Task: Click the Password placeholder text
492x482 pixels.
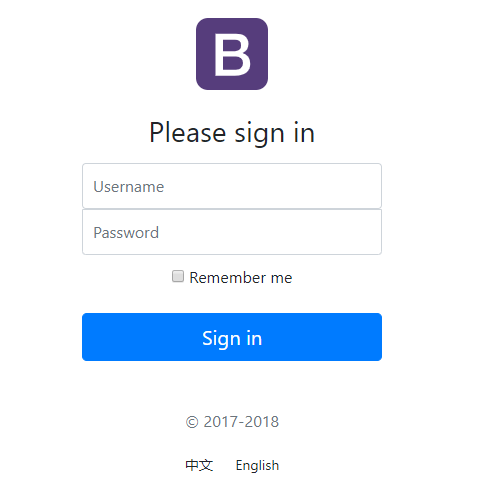Action: point(126,232)
